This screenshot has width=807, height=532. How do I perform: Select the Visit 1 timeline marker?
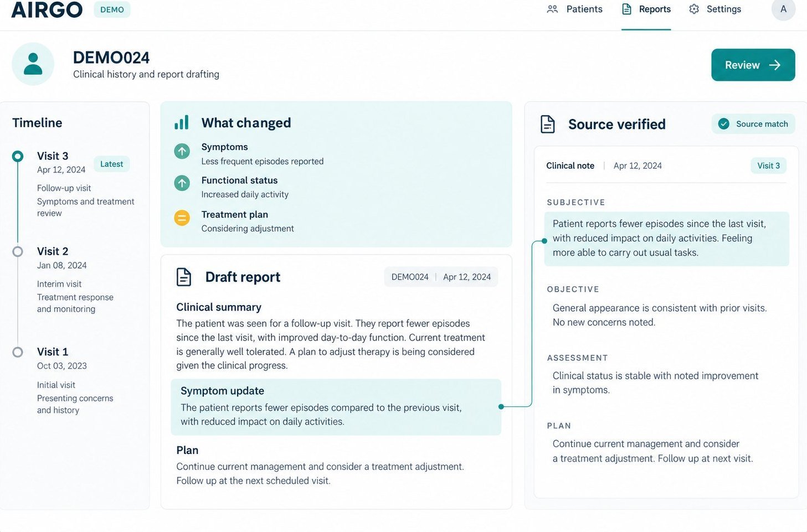click(x=18, y=352)
